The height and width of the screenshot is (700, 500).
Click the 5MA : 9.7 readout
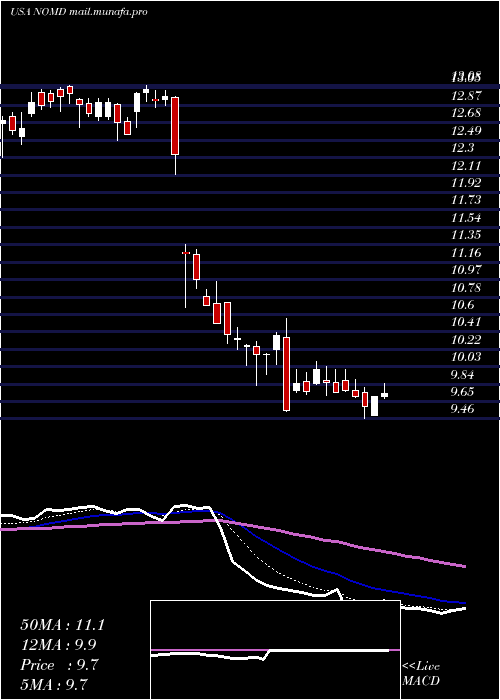pyautogui.click(x=54, y=684)
